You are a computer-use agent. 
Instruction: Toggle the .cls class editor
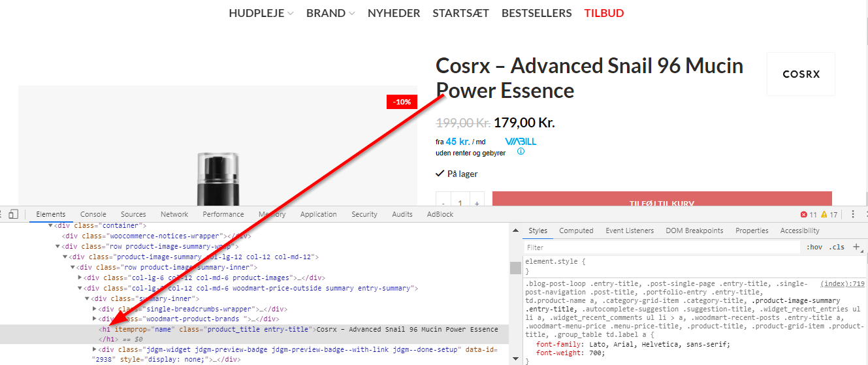click(x=837, y=247)
